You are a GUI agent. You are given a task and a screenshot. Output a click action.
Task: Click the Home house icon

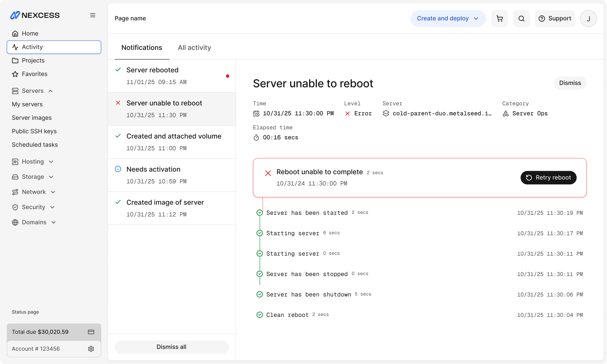click(x=15, y=33)
